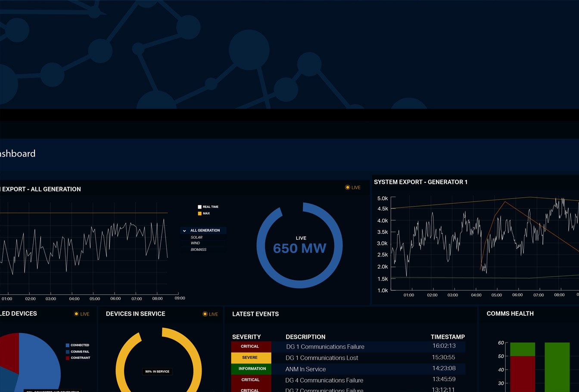The height and width of the screenshot is (392, 579).
Task: Click the LIVE indicator beside the pie chart panel title
Action: (81, 314)
